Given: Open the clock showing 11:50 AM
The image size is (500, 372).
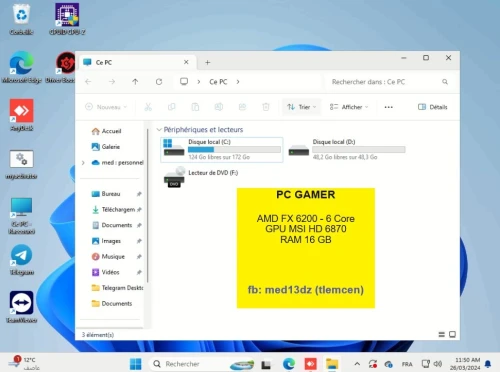Looking at the screenshot, I should [465, 364].
